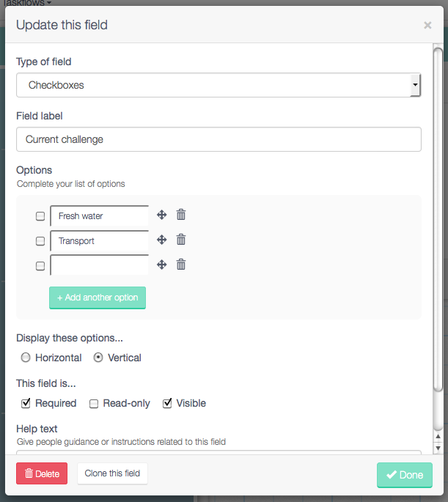Open the Type of field dropdown

[x=219, y=85]
